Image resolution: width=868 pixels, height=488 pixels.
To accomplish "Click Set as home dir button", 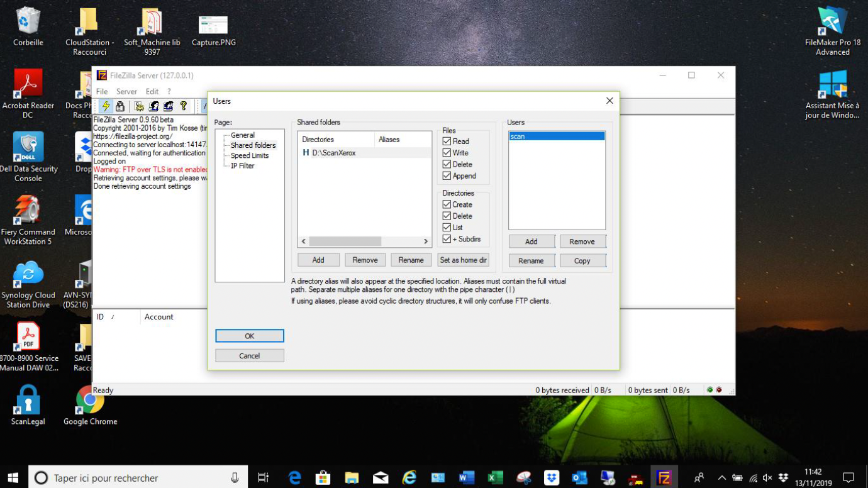I will coord(463,260).
